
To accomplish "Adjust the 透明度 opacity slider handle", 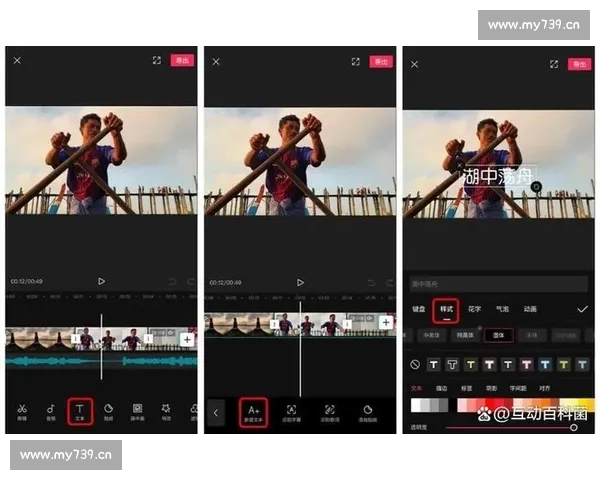I will click(574, 427).
